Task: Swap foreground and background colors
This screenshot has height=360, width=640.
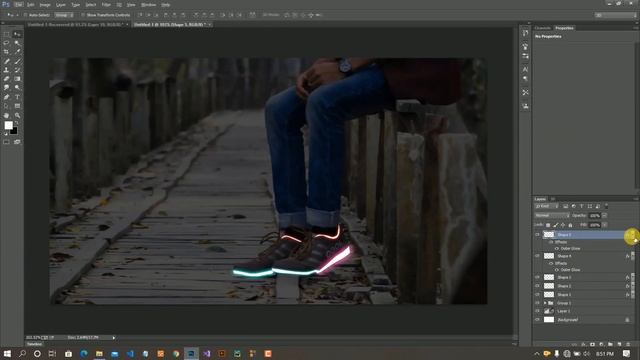Action: [16, 122]
